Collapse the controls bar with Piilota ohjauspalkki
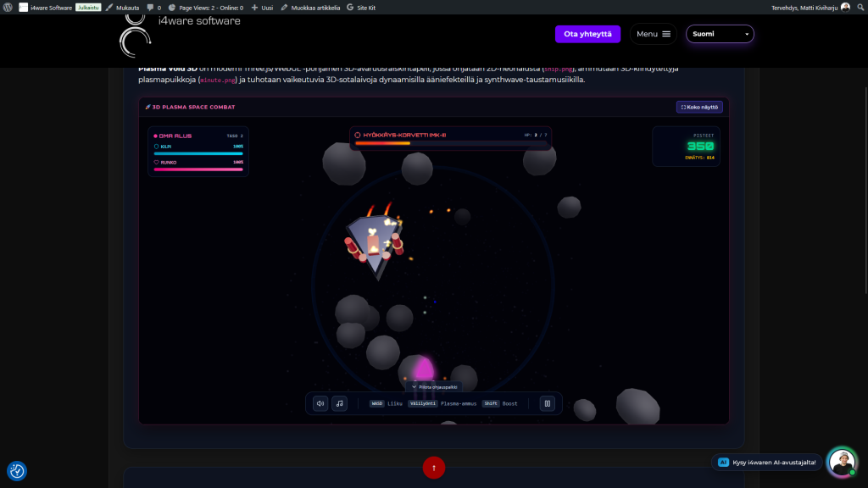868x488 pixels. [x=434, y=387]
